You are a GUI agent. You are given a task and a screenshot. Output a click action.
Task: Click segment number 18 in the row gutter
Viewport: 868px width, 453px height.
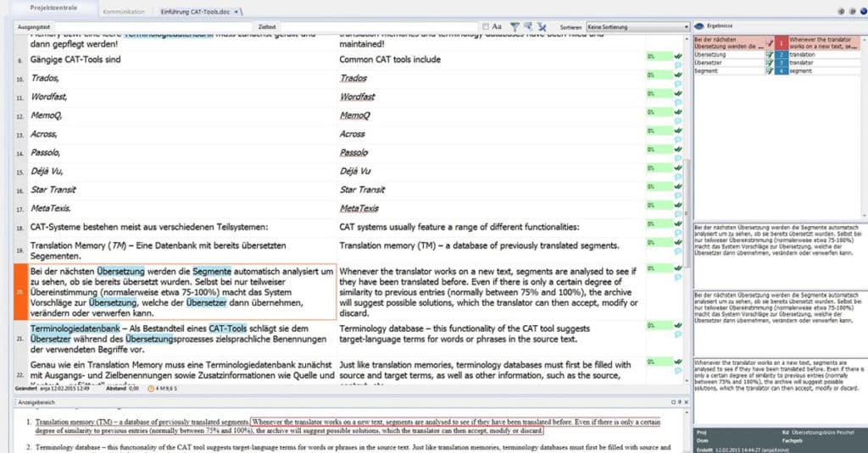20,228
